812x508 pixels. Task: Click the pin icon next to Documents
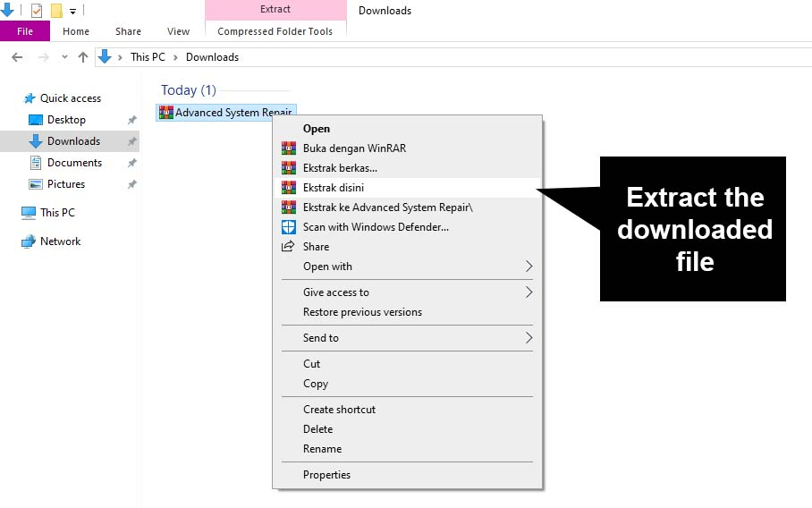pyautogui.click(x=132, y=163)
